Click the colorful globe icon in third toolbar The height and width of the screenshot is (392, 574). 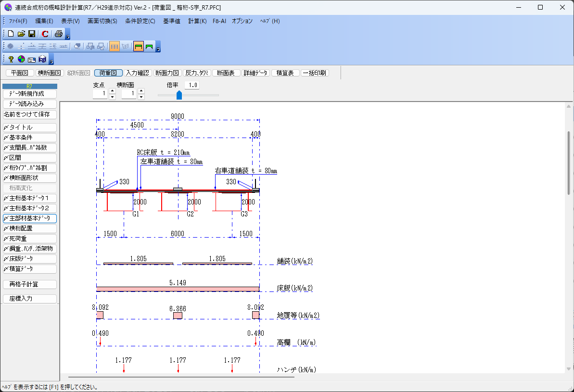pyautogui.click(x=21, y=59)
